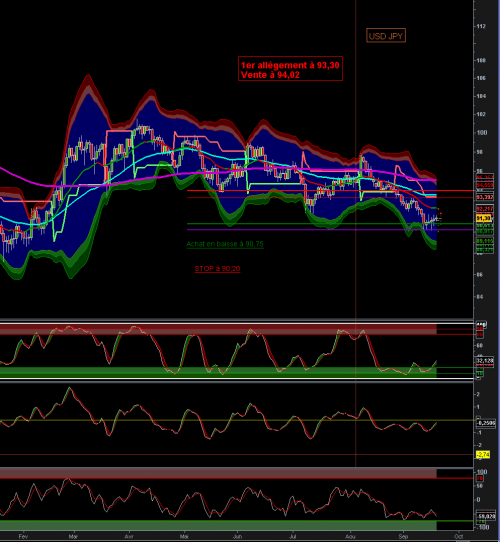
Task: Click the green 'Achat en baisse à 90,75' text
Action: pyautogui.click(x=225, y=244)
